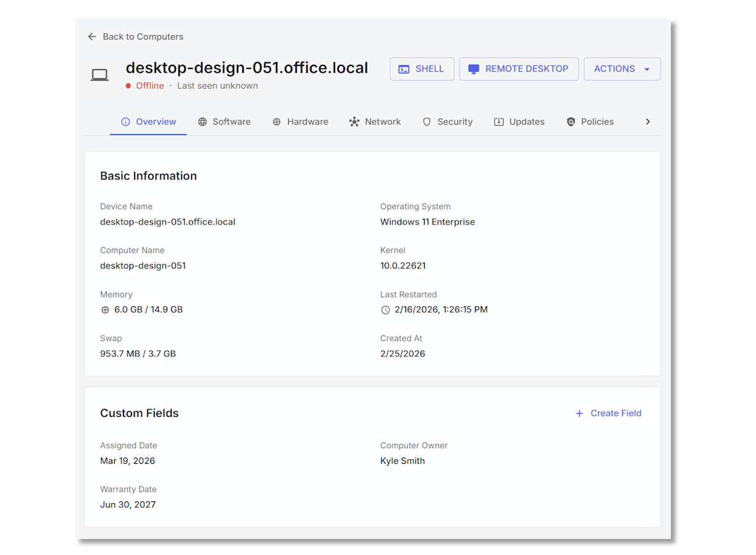This screenshot has height=555, width=756.
Task: Launch REMOTE DESKTOP session
Action: 518,69
